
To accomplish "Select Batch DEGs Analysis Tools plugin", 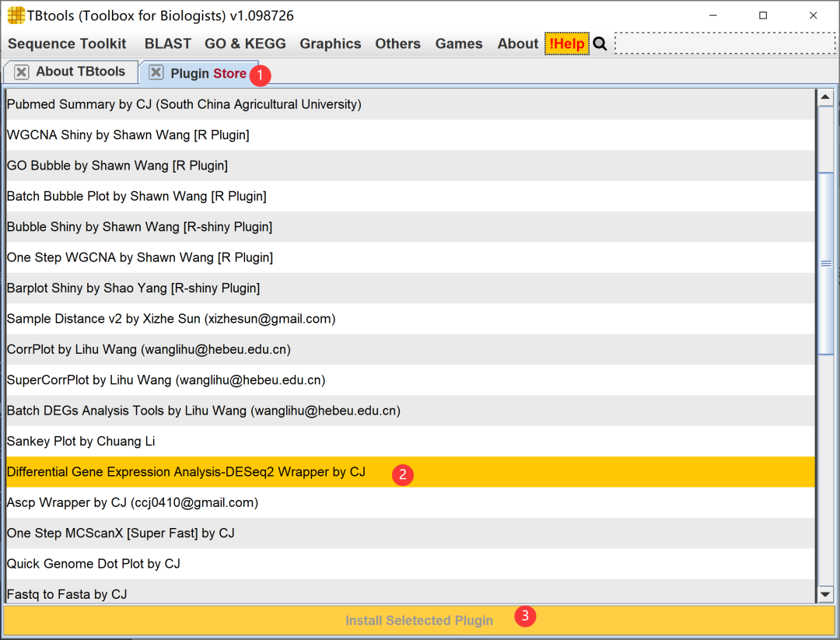I will tap(411, 411).
